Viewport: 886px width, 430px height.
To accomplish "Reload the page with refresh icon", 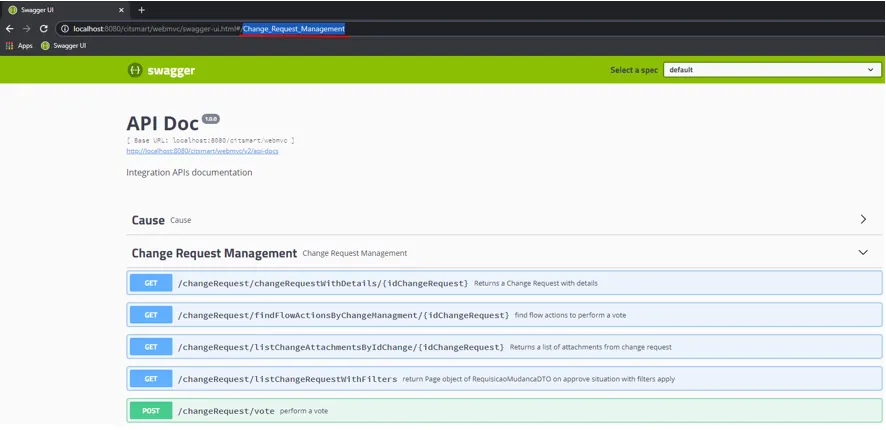I will pyautogui.click(x=44, y=29).
